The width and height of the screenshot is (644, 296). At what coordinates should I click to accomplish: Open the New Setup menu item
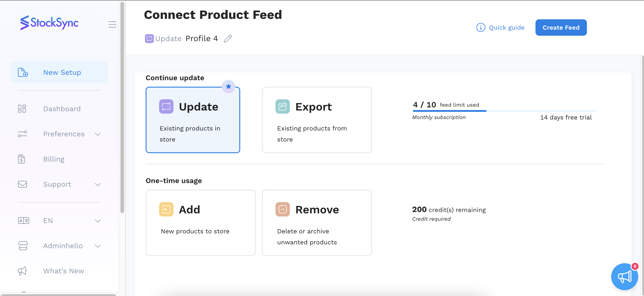[x=59, y=73]
